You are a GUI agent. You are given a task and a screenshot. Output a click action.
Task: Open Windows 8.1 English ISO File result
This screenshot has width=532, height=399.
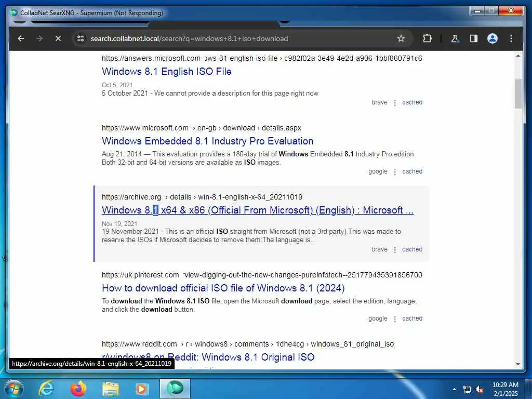167,72
